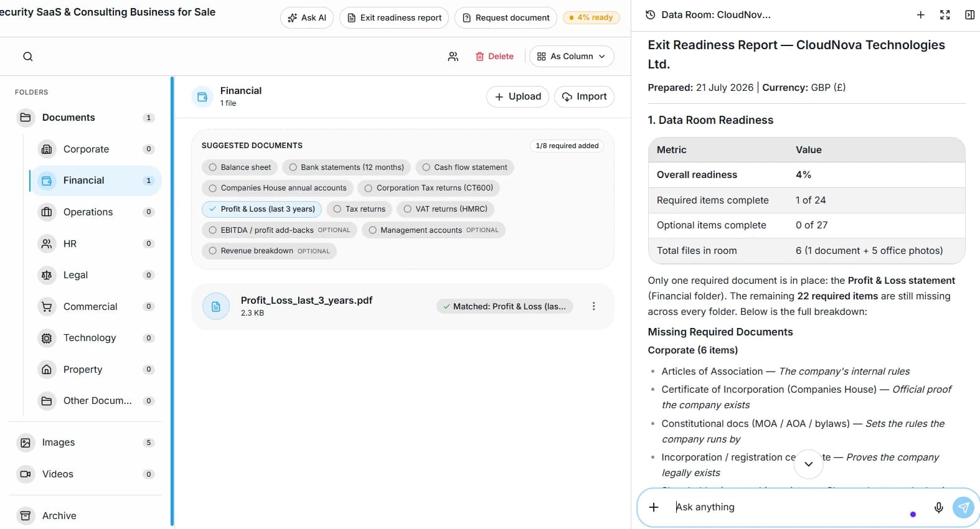Start a new chat with plus icon
The height and width of the screenshot is (529, 980).
[x=920, y=15]
